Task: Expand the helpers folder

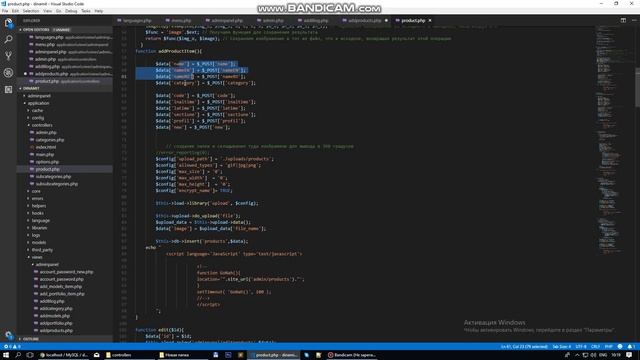Action: 39,206
